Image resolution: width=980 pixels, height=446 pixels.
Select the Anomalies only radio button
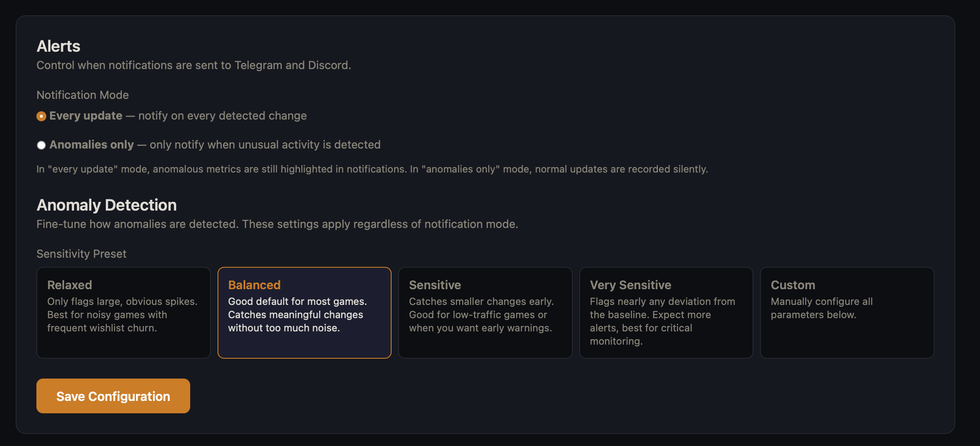[x=41, y=145]
